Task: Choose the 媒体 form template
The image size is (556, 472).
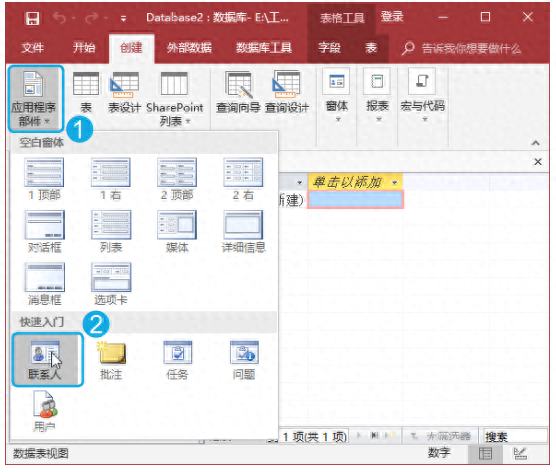Action: tap(177, 232)
